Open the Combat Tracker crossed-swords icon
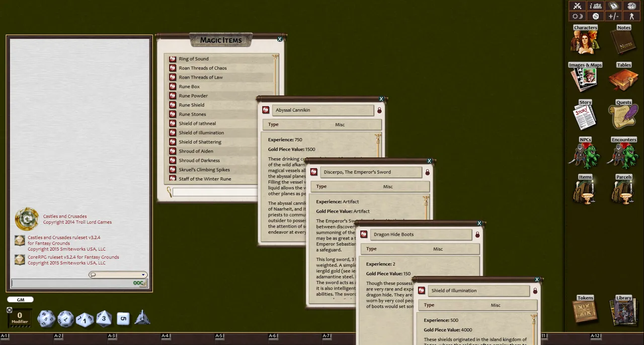 pos(578,6)
